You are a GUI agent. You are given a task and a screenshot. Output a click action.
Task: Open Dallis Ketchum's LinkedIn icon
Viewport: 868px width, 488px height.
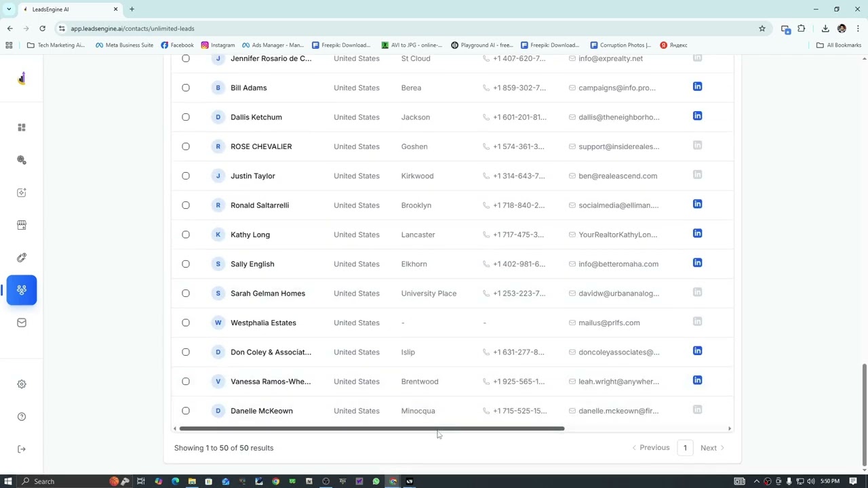click(697, 116)
